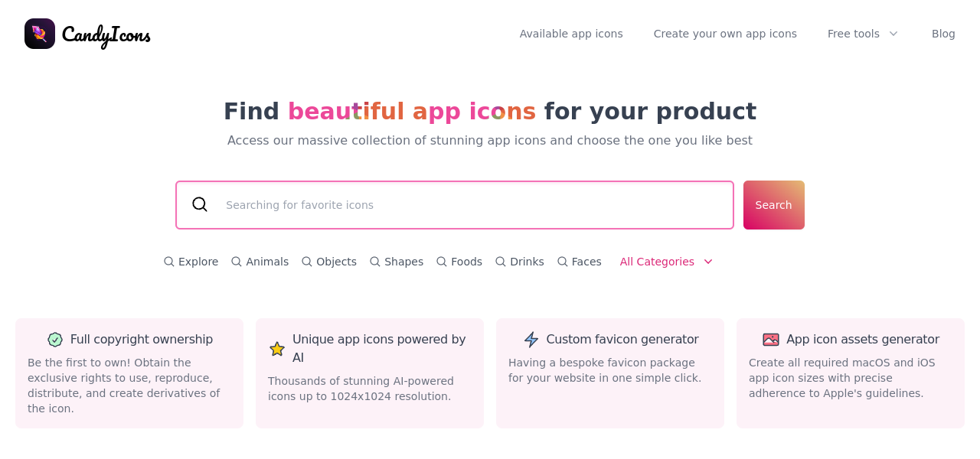This screenshot has height=459, width=980.
Task: Click the green shield copyright icon
Action: coord(55,340)
